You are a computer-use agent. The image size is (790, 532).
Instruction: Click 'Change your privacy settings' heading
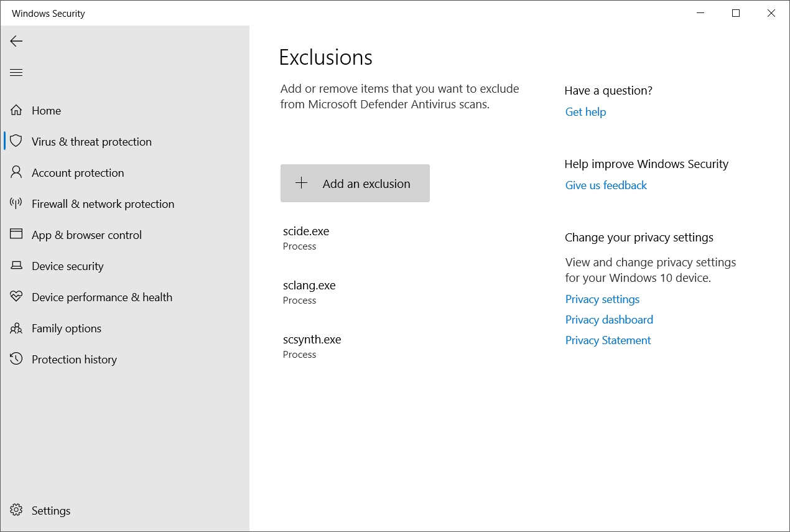[x=639, y=238]
